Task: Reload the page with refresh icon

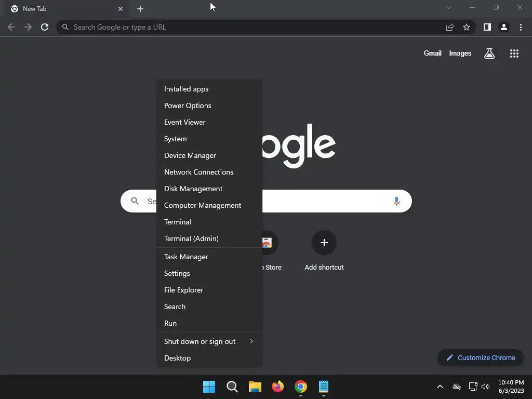Action: coord(45,27)
